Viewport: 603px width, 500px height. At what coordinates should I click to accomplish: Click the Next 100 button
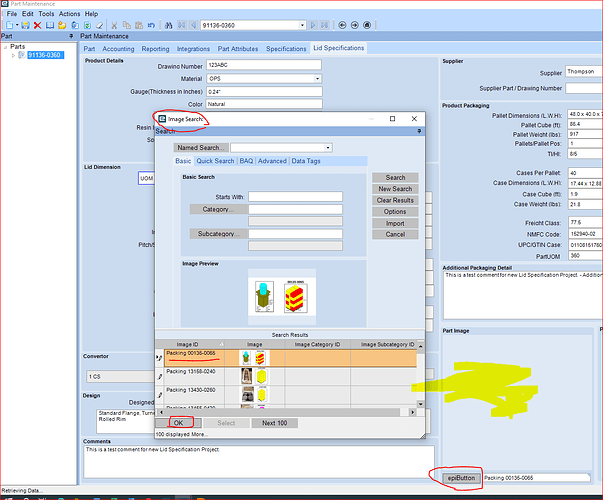click(x=275, y=423)
